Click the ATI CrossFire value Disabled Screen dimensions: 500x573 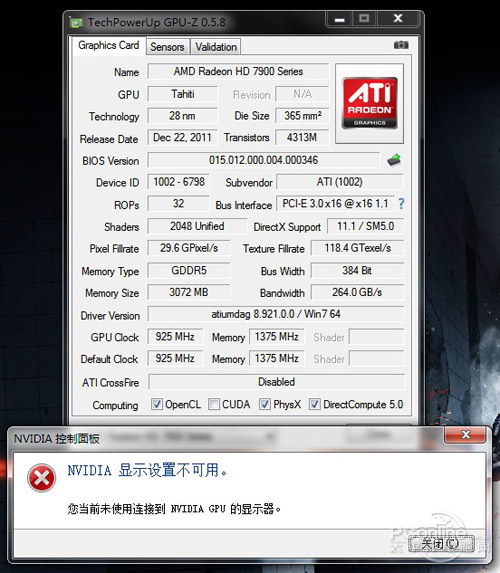coord(277,382)
